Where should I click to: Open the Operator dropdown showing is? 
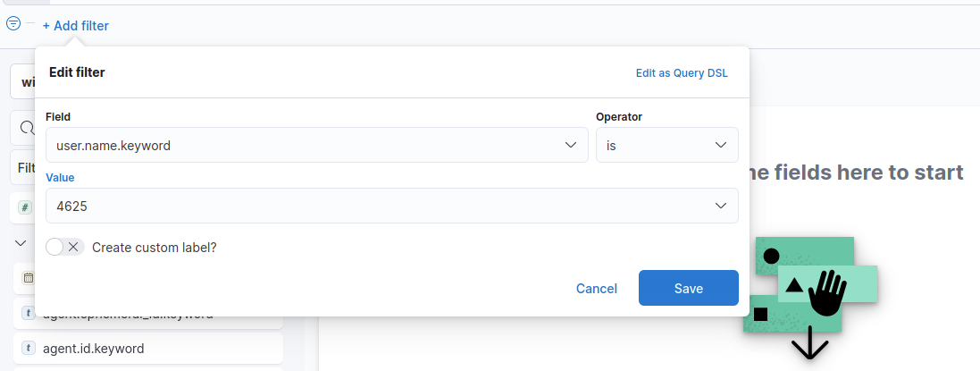pos(666,145)
